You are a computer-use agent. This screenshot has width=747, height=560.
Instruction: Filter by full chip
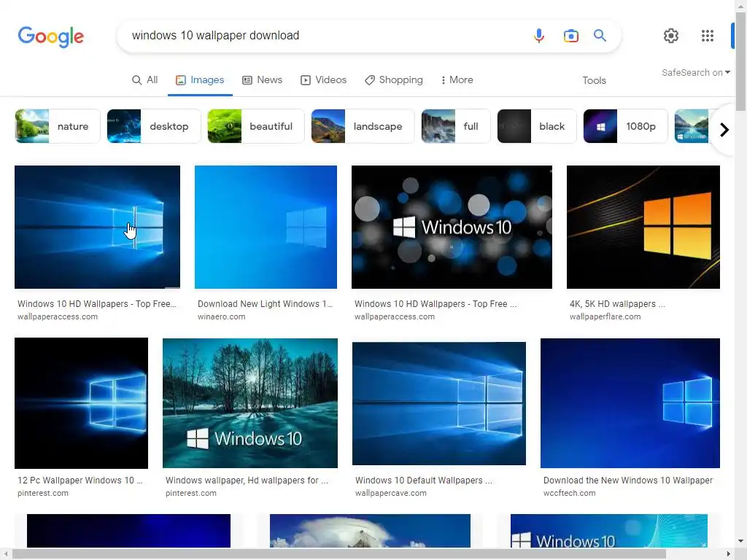456,126
